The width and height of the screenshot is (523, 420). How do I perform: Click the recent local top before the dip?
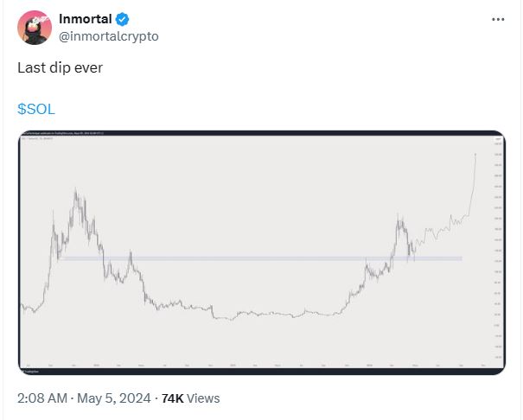click(x=398, y=216)
